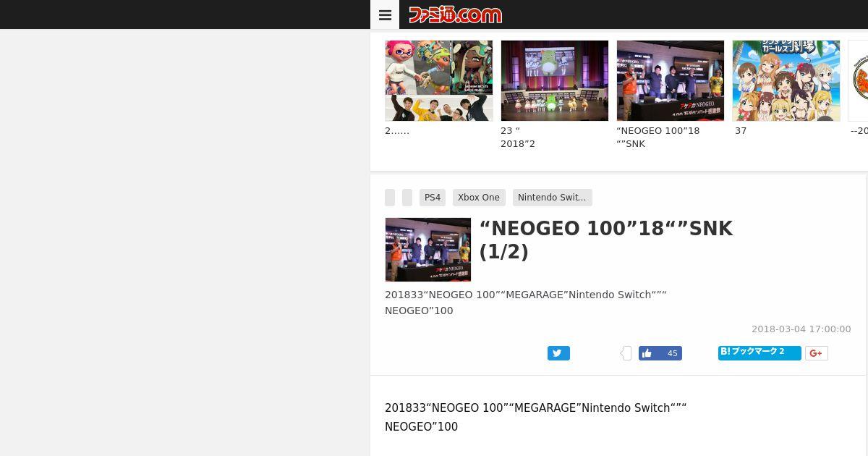Select the Xbox One tag

click(x=479, y=198)
